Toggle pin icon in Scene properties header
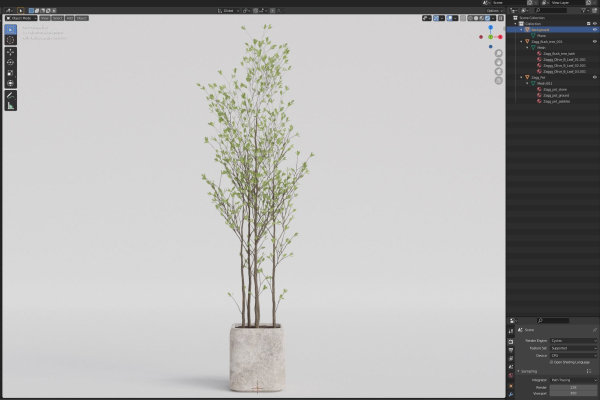Image resolution: width=600 pixels, height=400 pixels. [x=595, y=330]
